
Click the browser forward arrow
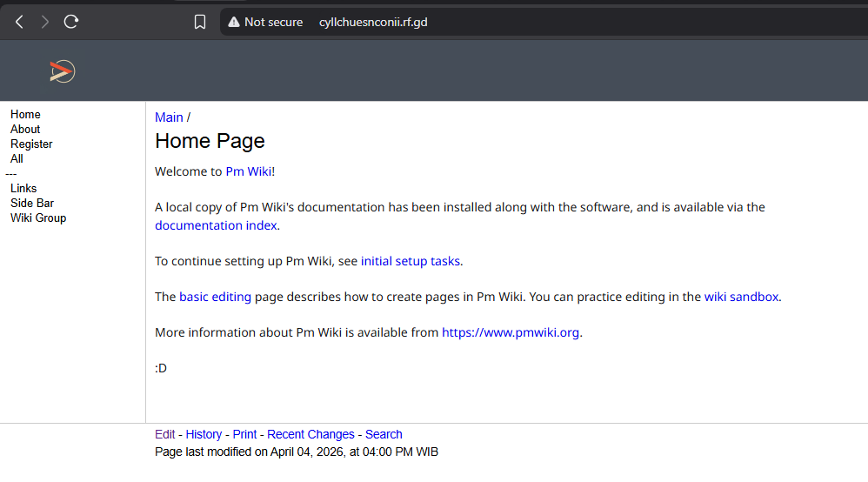click(45, 22)
